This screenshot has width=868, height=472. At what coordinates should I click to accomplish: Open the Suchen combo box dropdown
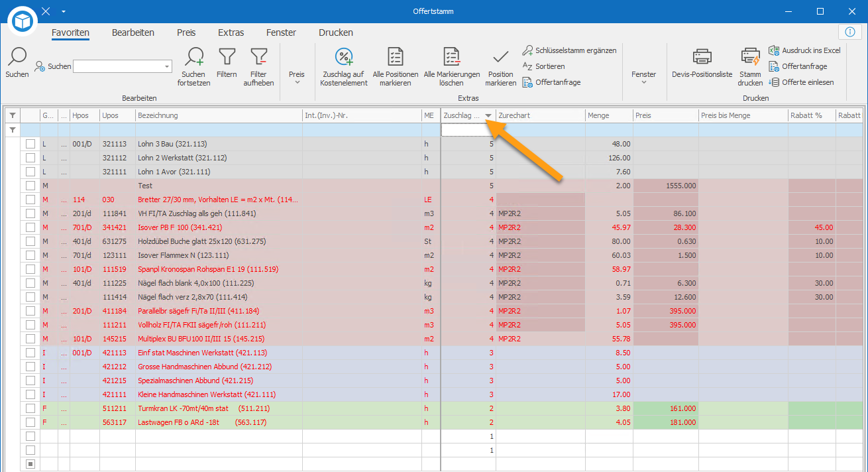click(166, 66)
